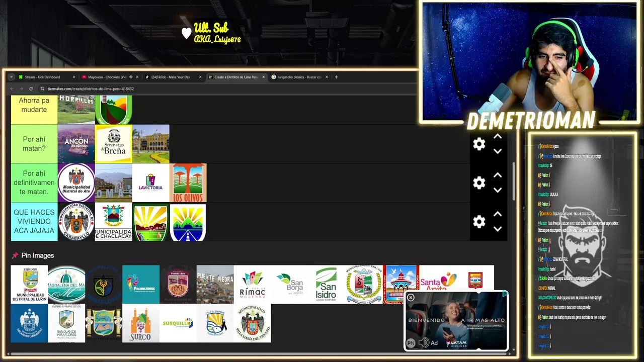Pick the Puente Piedra photo
644x362 pixels.
click(x=215, y=284)
